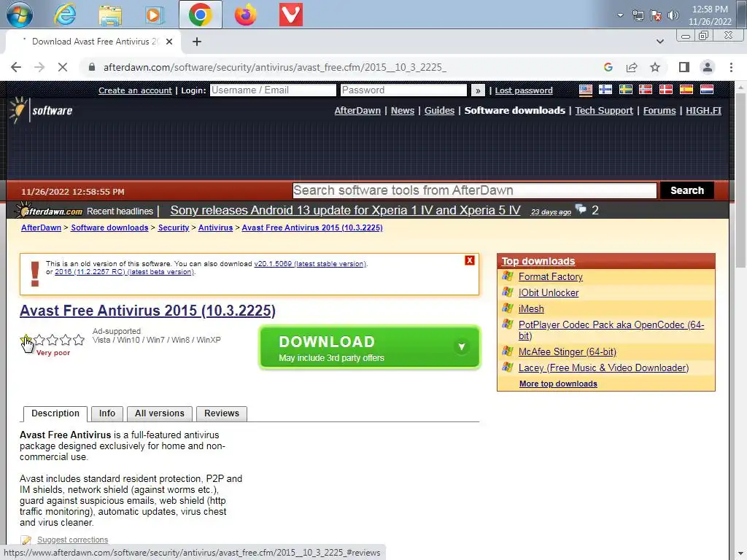
Task: Click Antivirus breadcrumb link
Action: (215, 227)
